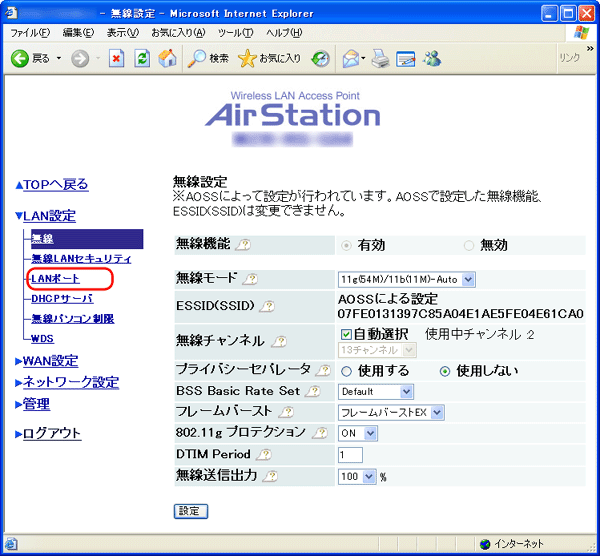Open the 13チャンネル channel dropdown
This screenshot has width=600, height=556.
[x=377, y=350]
